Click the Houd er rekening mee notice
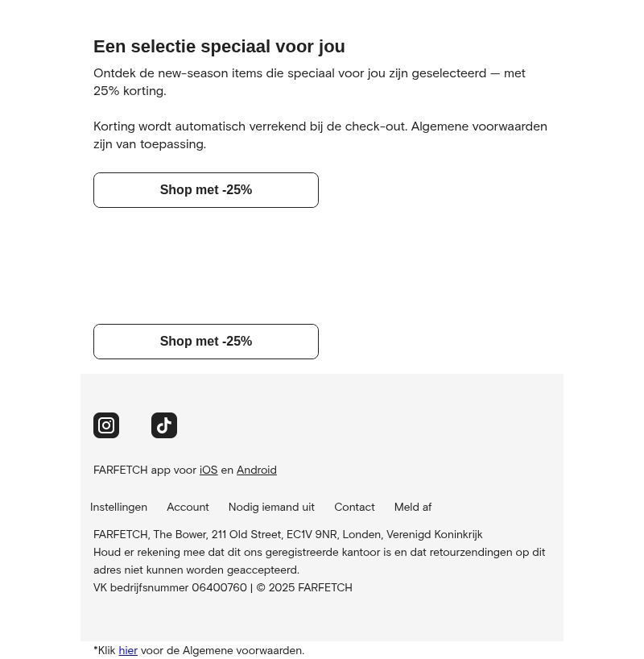Image resolution: width=644 pixels, height=659 pixels. tap(320, 561)
